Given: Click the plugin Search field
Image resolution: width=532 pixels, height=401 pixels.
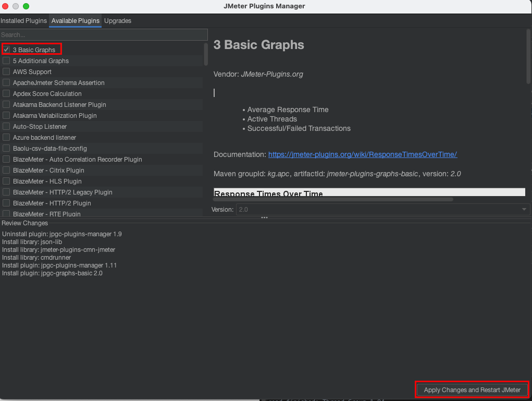Looking at the screenshot, I should coord(104,34).
